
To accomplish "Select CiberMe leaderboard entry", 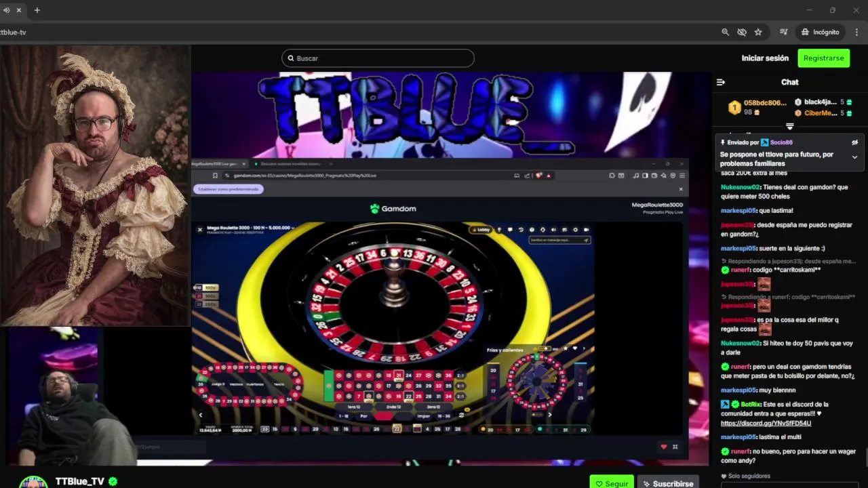I will tap(823, 113).
